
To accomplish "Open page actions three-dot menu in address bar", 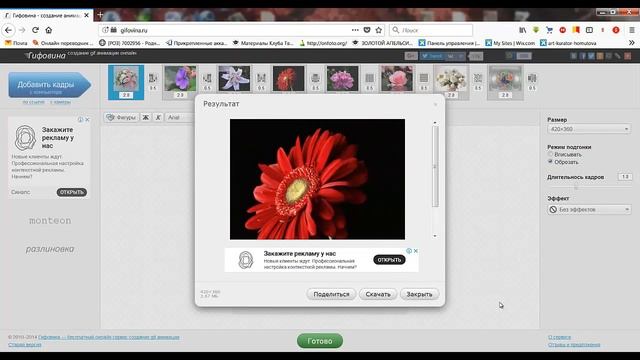I will click(355, 30).
